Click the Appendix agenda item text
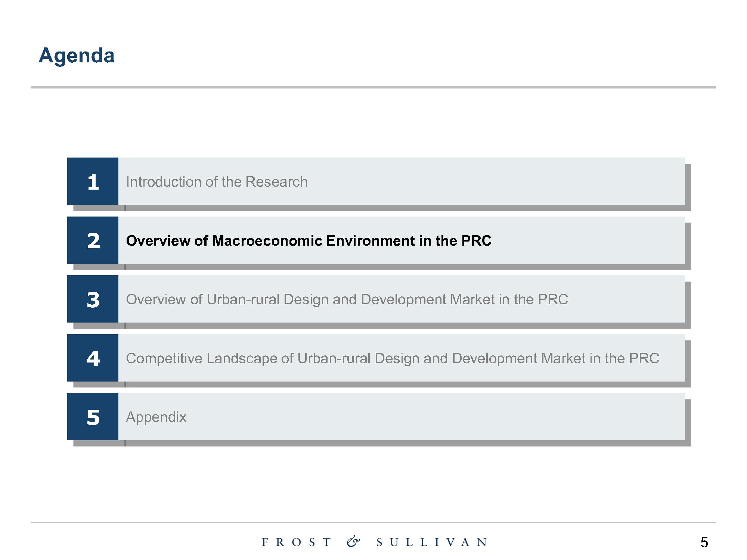 coord(156,417)
